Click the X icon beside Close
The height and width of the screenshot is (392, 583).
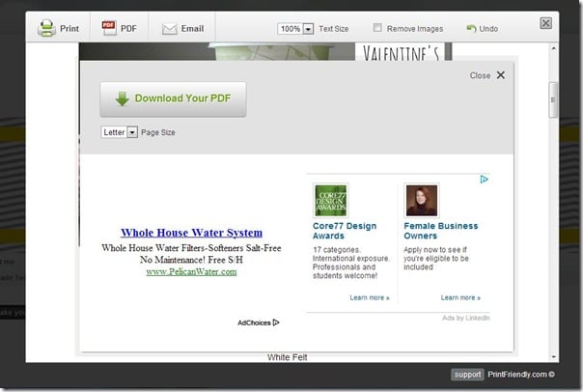[x=501, y=75]
